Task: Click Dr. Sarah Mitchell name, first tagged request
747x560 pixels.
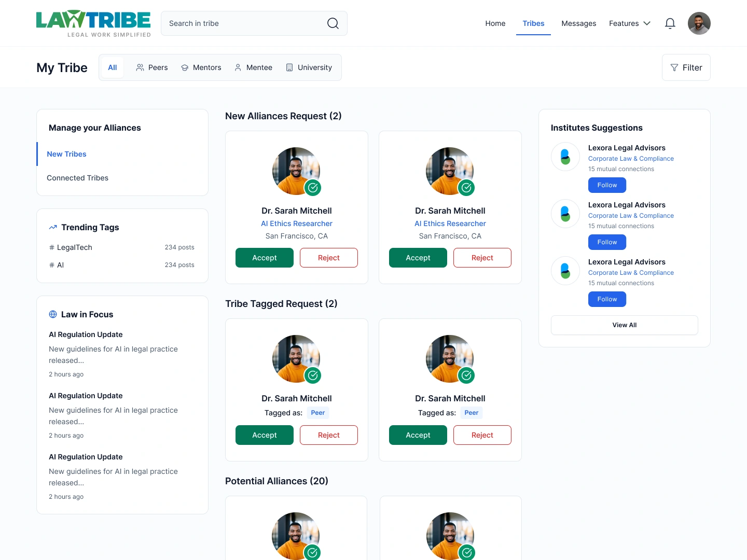Action: click(x=297, y=398)
